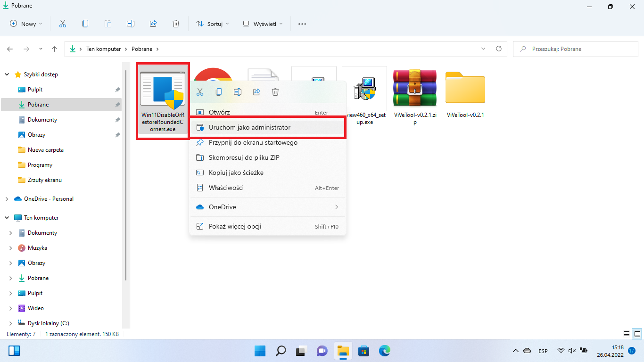Click the Cut icon in the toolbar
This screenshot has width=644, height=362.
tap(62, 24)
